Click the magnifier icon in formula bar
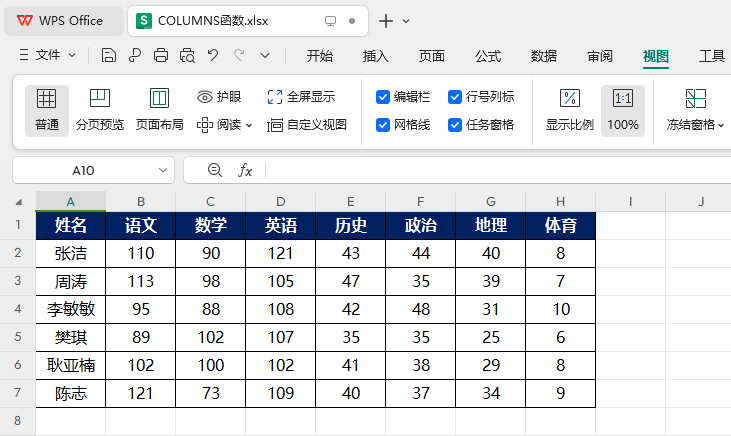The image size is (731, 436). click(214, 170)
